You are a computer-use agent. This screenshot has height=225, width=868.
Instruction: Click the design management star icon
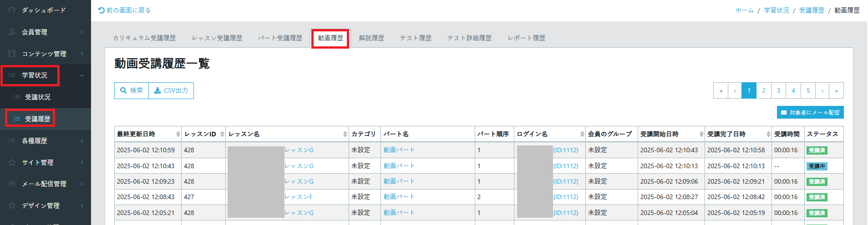coord(12,205)
